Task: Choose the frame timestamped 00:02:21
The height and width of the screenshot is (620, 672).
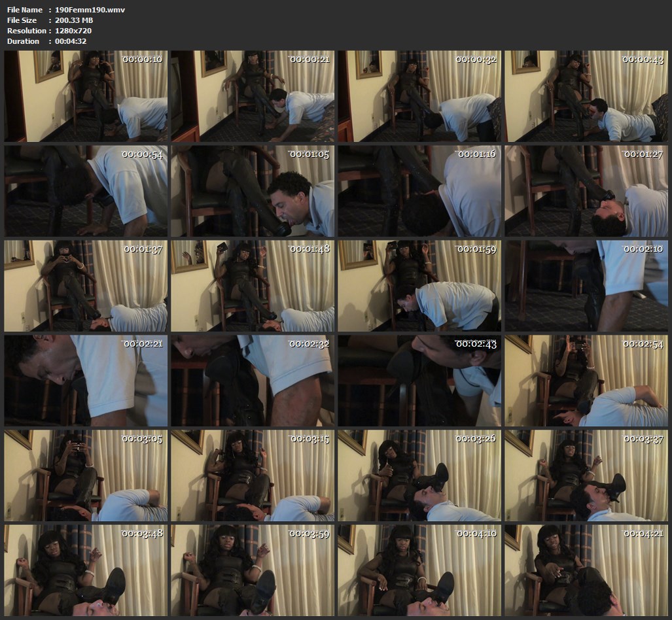Action: pos(86,381)
